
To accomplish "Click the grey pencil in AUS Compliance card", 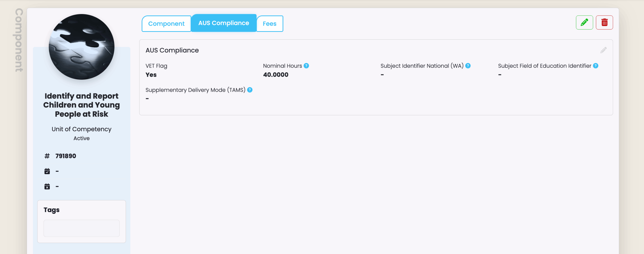I will (x=603, y=50).
